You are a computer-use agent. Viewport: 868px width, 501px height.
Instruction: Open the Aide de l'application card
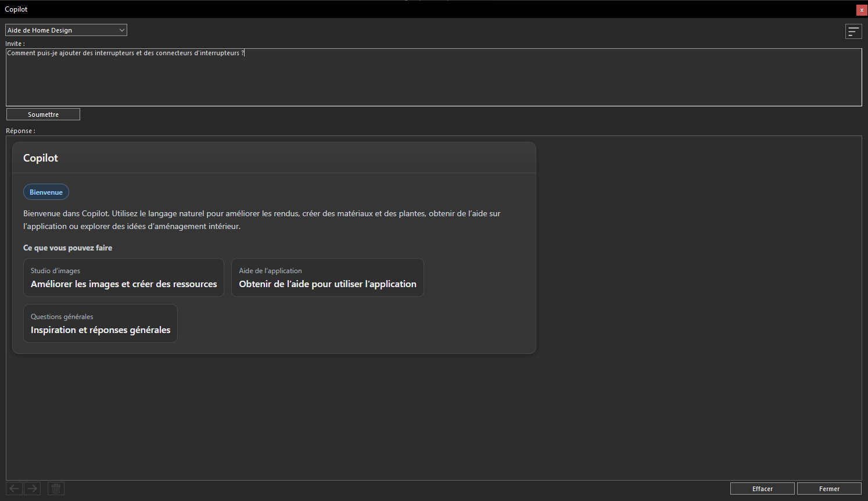click(328, 278)
